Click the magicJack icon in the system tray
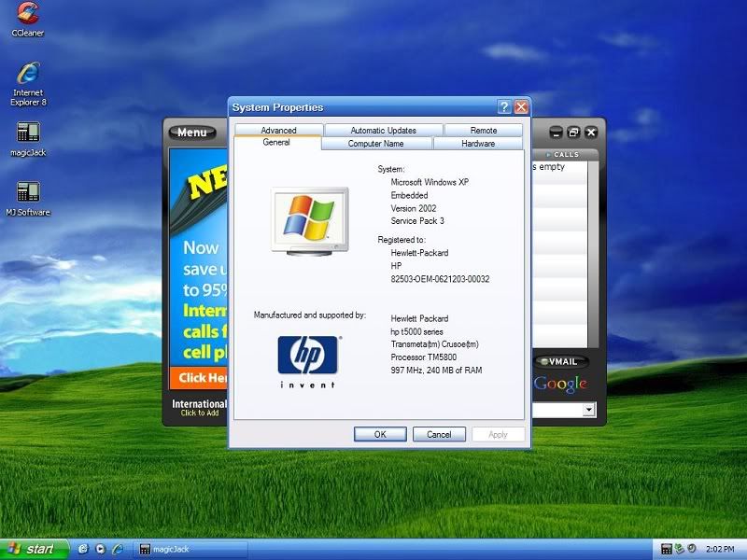This screenshot has height=560, width=747. click(666, 549)
